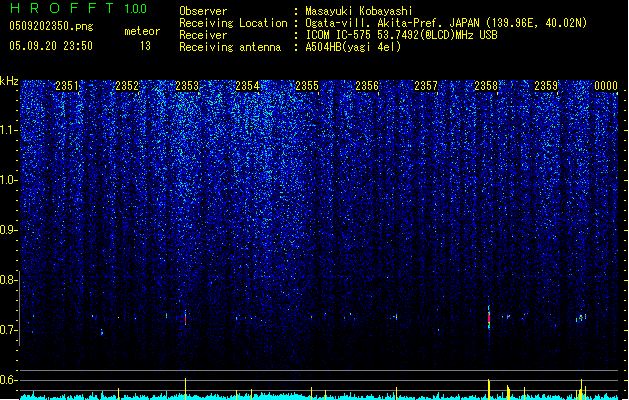Click the 0.7 kHz axis tick
The width and height of the screenshot is (629, 400).
pyautogui.click(x=9, y=330)
